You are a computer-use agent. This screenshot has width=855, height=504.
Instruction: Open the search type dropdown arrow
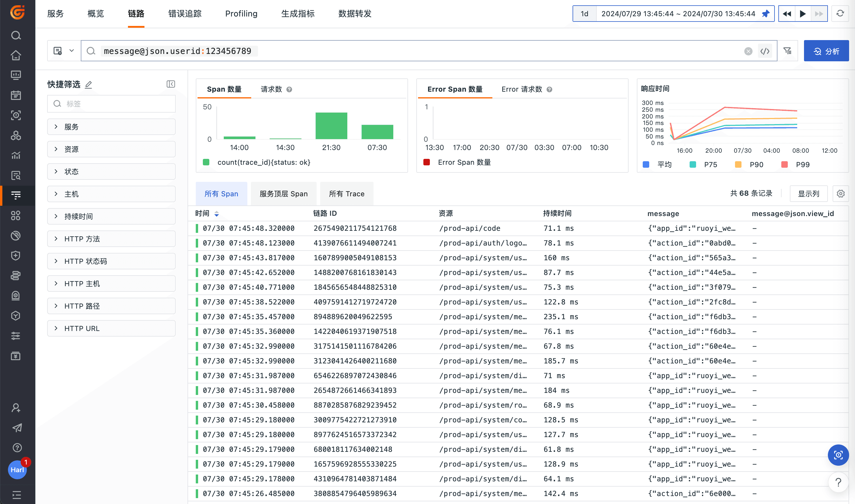click(x=72, y=51)
